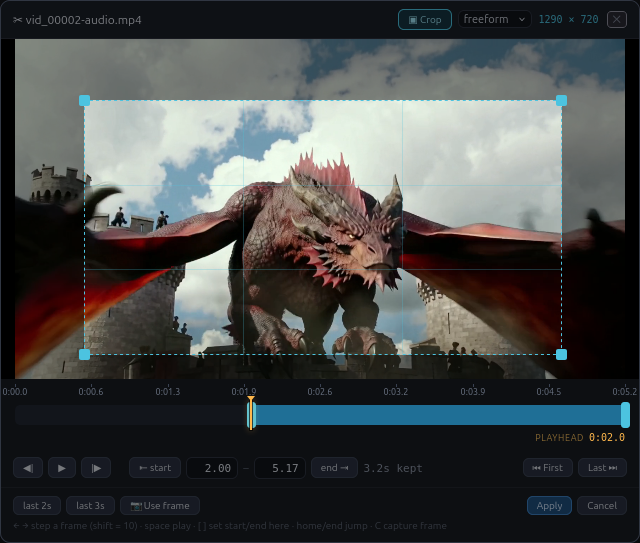Close the trim dialog with X

point(616,20)
